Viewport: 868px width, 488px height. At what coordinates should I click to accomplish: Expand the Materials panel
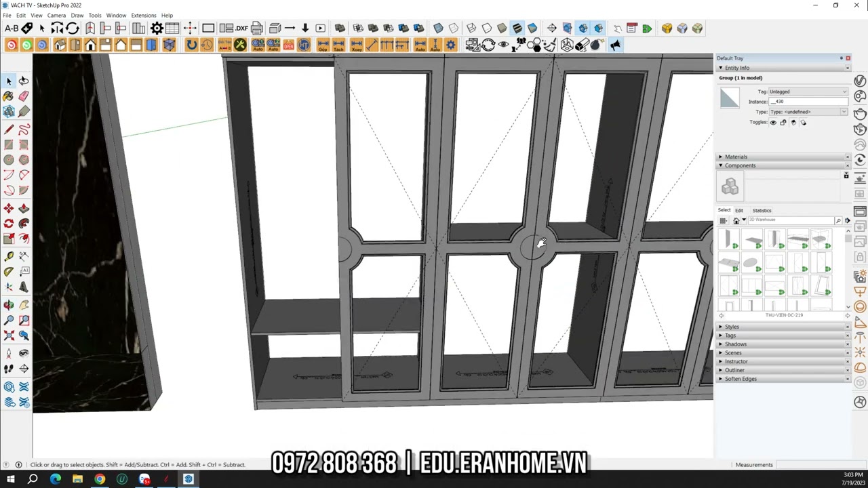pos(720,157)
